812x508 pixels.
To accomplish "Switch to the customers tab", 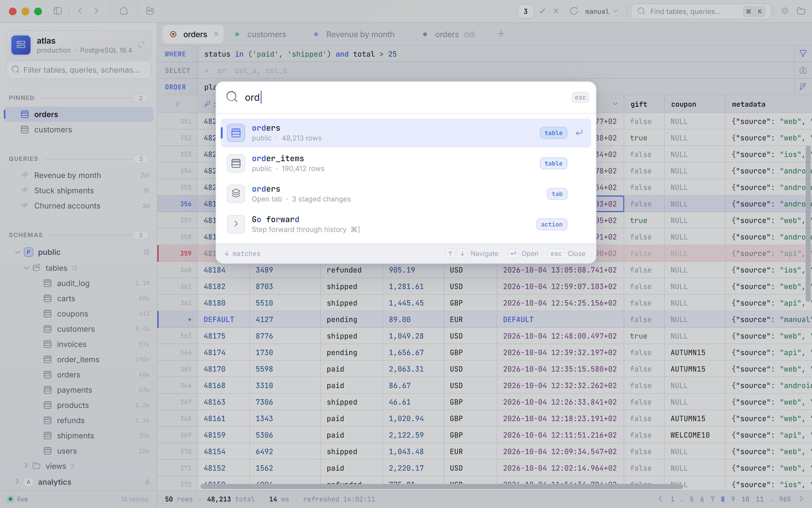I will pos(261,34).
